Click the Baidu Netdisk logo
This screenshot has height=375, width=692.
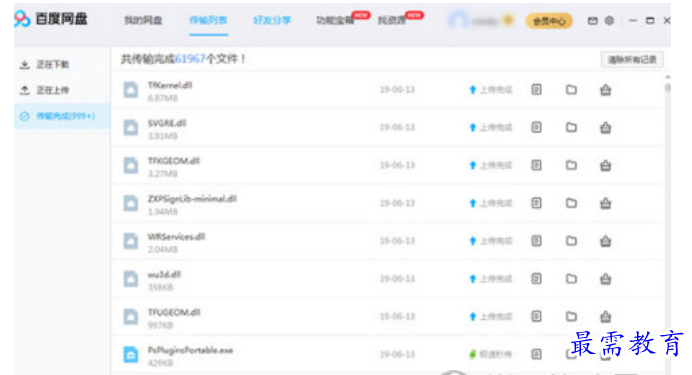[x=51, y=19]
